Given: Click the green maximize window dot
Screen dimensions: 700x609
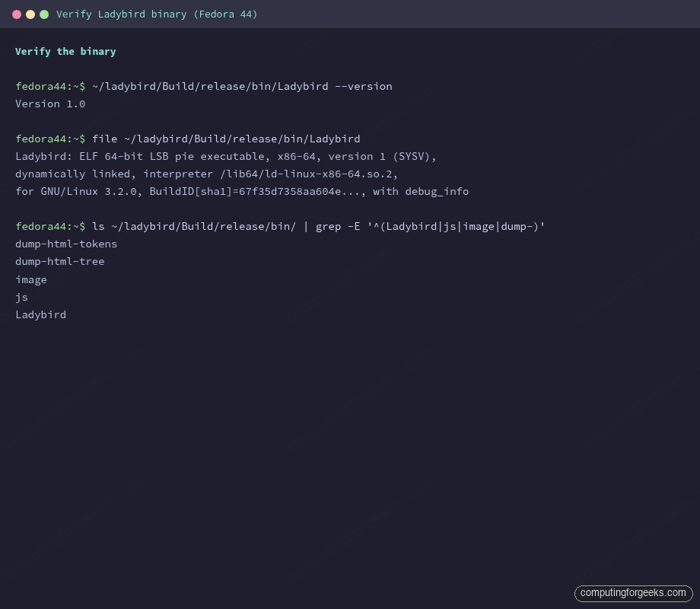Looking at the screenshot, I should pos(44,14).
